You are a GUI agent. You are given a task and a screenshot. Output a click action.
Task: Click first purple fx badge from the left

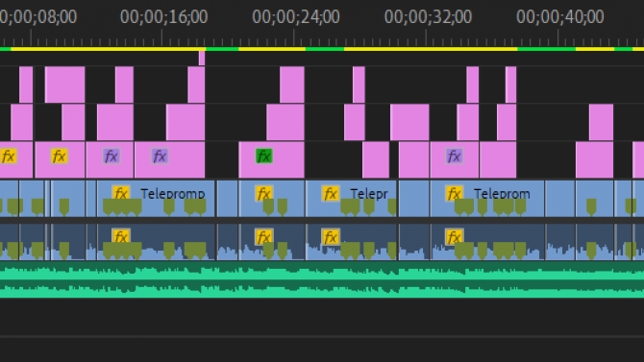(x=111, y=157)
